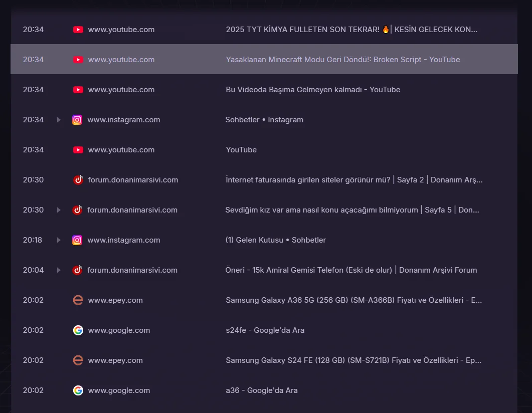Click Google icon beside s24fe search entry
The width and height of the screenshot is (532, 413).
point(78,330)
